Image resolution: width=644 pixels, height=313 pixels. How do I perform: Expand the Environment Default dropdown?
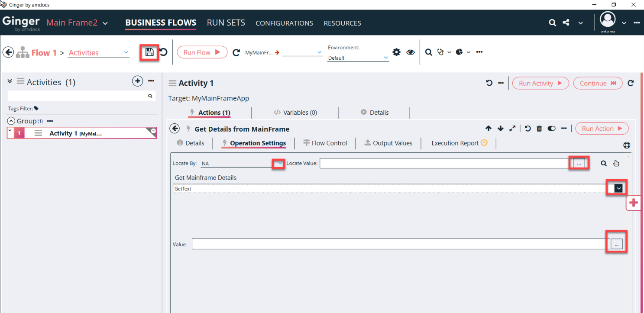[385, 58]
